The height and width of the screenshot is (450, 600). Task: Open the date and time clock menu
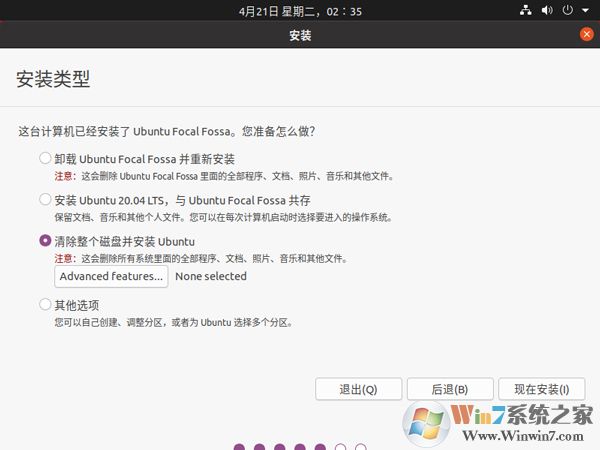(300, 11)
